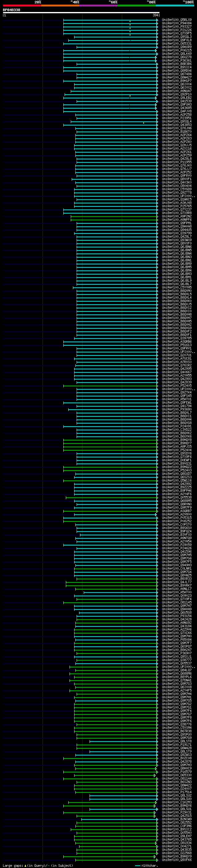
Task: Open hit UniRef100_O82552
Action: 177,822
